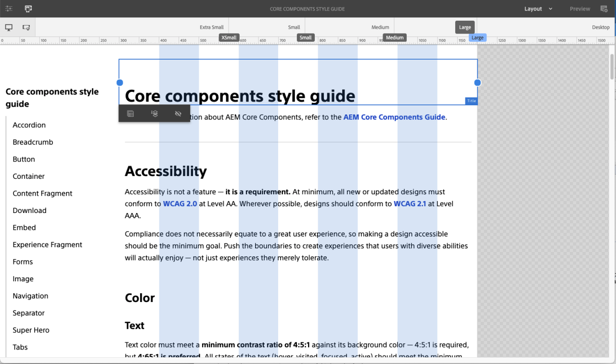
Task: Open the content tree side panel icon
Action: 10,8
